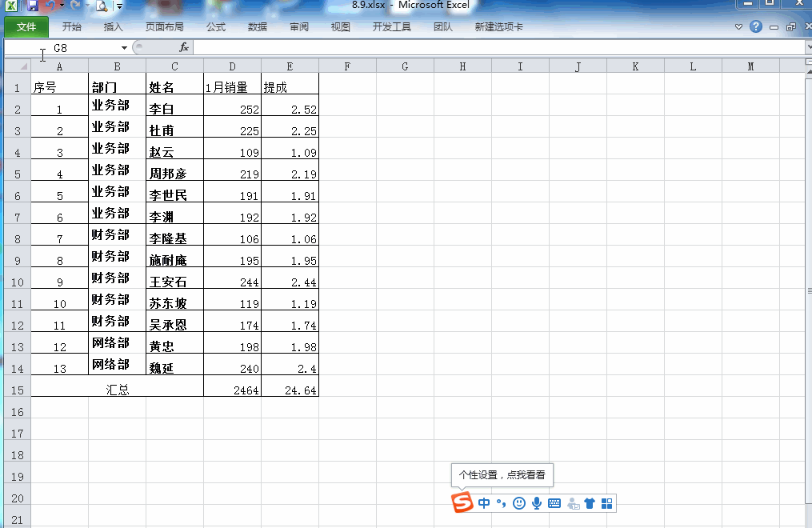Open the Quick Access toolbar customize dropdown
The height and width of the screenshot is (528, 812).
118,6
